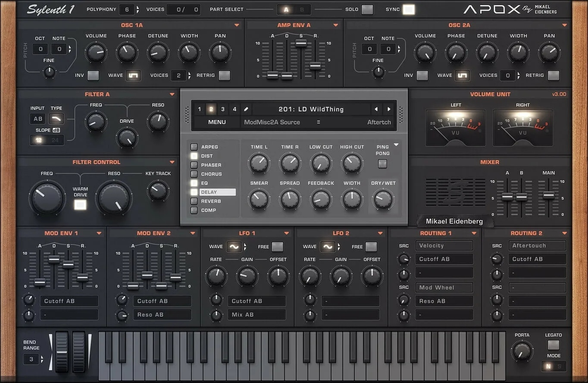
Task: Click the delay Feedback knob
Action: (321, 199)
